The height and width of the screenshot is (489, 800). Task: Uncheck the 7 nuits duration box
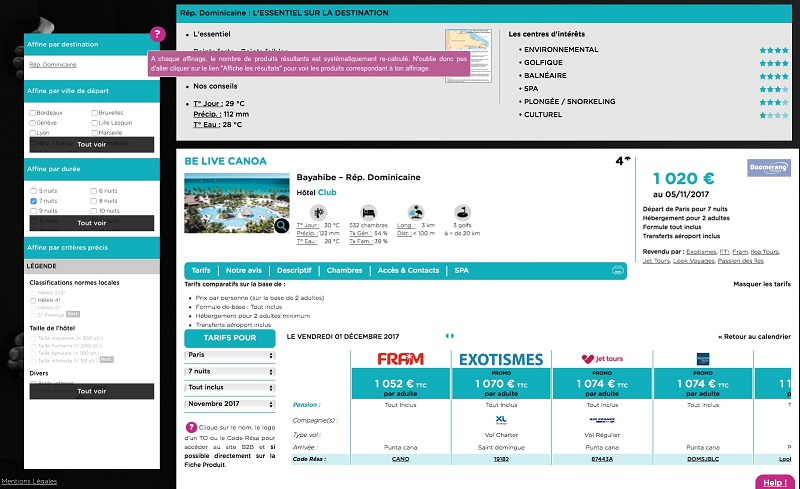33,201
